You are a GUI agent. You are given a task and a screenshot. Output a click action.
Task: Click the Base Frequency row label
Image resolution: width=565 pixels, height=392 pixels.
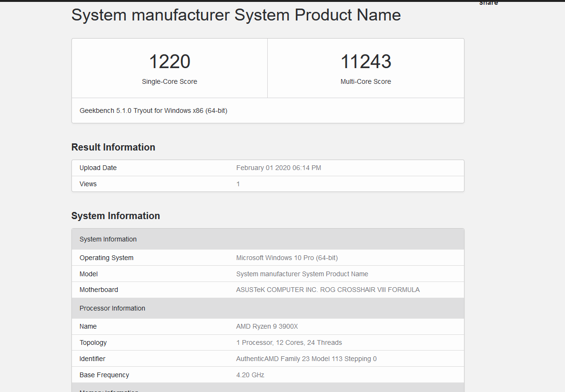(104, 375)
